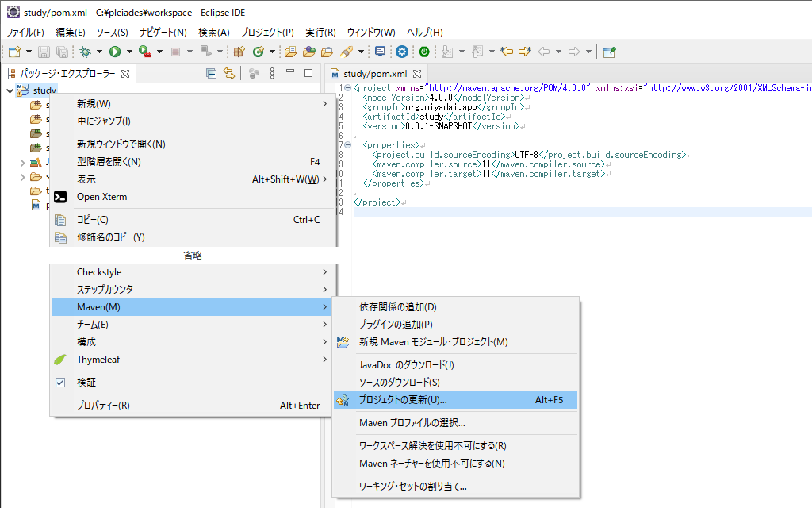Go to next edit location arrow icon

click(525, 52)
